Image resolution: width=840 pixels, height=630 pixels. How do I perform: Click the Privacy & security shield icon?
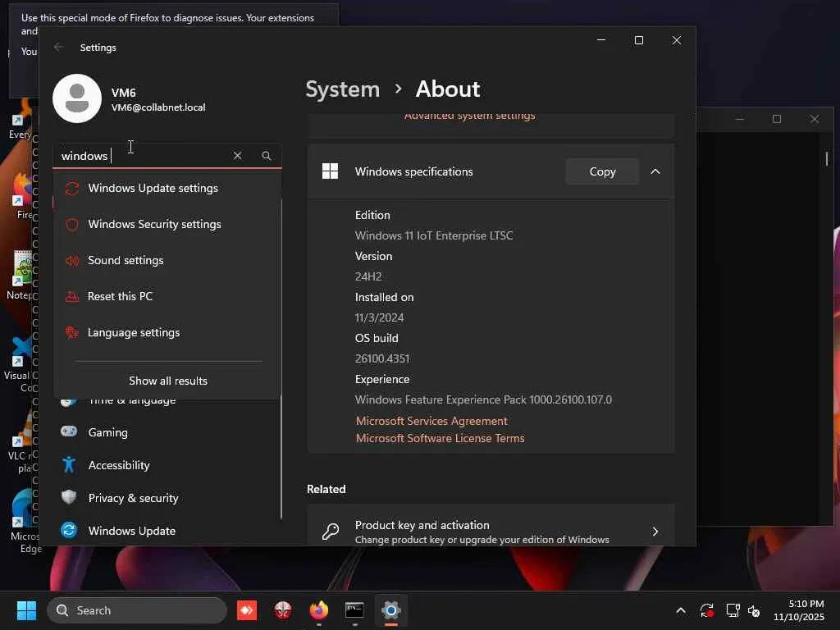tap(69, 497)
